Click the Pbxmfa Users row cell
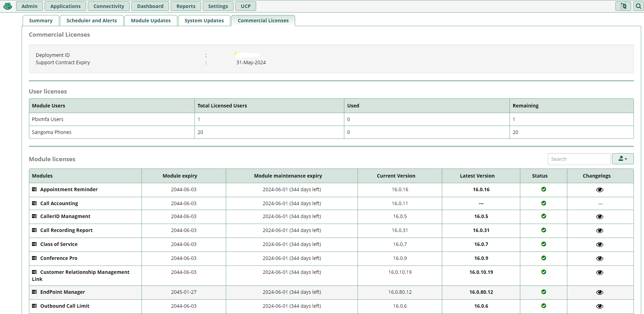Image resolution: width=644 pixels, height=314 pixels. tap(112, 119)
